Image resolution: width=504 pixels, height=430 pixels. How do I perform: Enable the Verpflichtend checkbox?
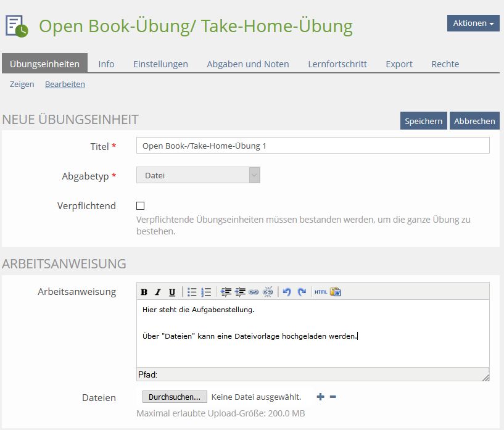pos(141,206)
